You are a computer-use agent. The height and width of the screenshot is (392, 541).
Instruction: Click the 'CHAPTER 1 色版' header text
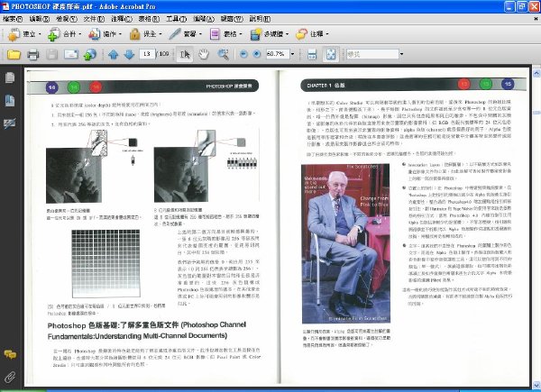[326, 85]
